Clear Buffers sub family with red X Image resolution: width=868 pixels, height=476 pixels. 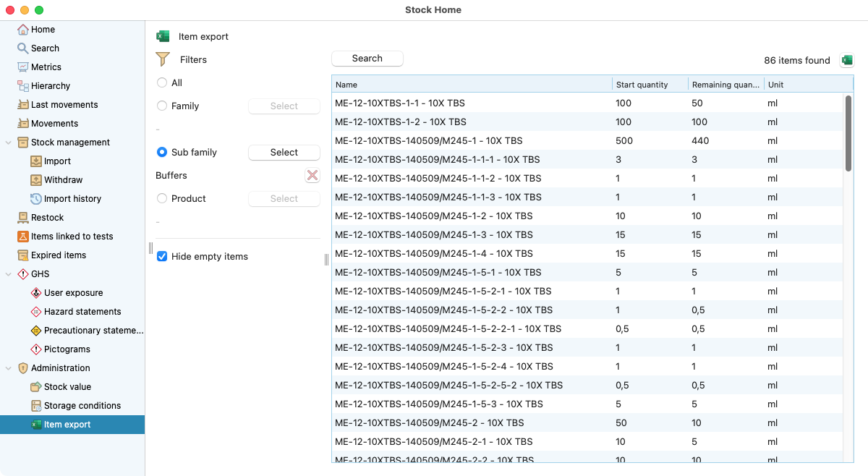[x=312, y=175]
